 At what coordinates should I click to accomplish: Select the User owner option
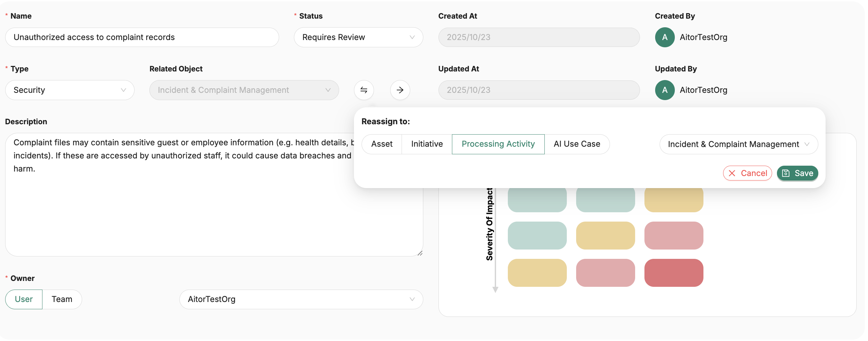coord(24,299)
